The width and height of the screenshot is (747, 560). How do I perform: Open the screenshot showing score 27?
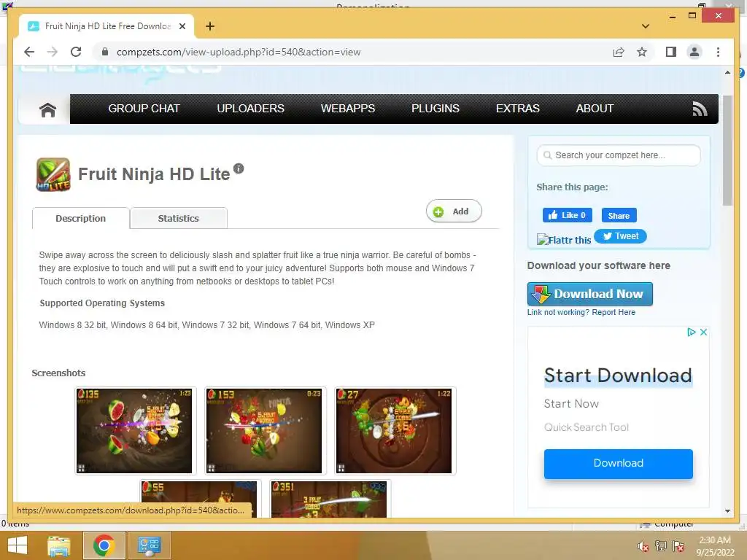[x=395, y=431]
